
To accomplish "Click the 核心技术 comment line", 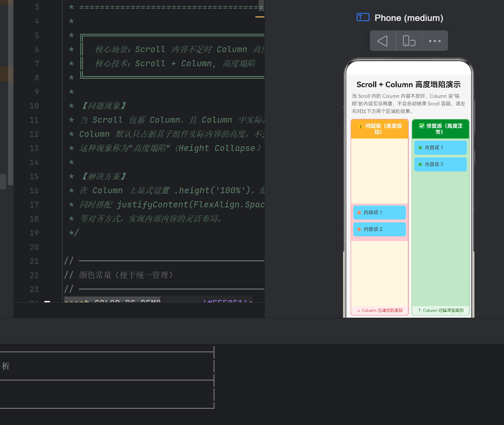I will click(x=175, y=63).
